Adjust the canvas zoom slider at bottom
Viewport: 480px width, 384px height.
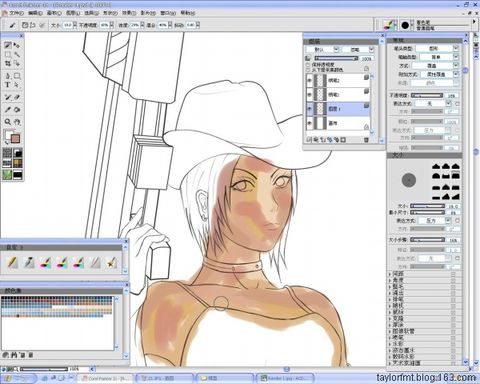pyautogui.click(x=43, y=369)
